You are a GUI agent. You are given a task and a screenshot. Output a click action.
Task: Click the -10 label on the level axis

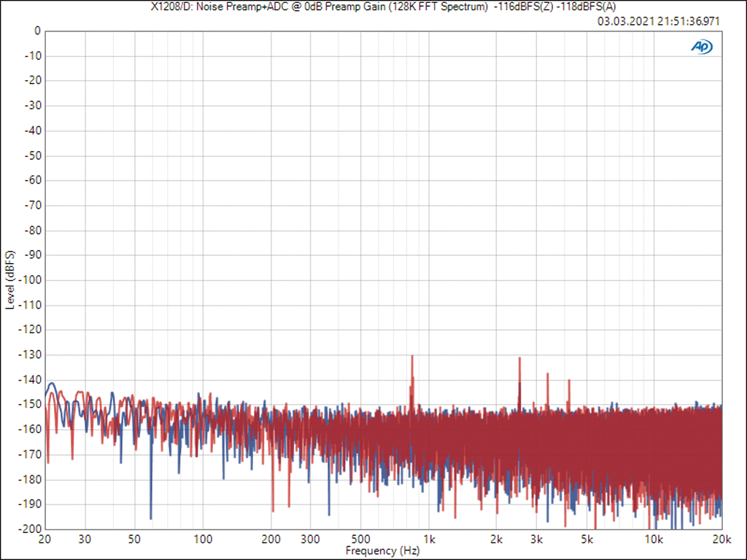point(34,55)
